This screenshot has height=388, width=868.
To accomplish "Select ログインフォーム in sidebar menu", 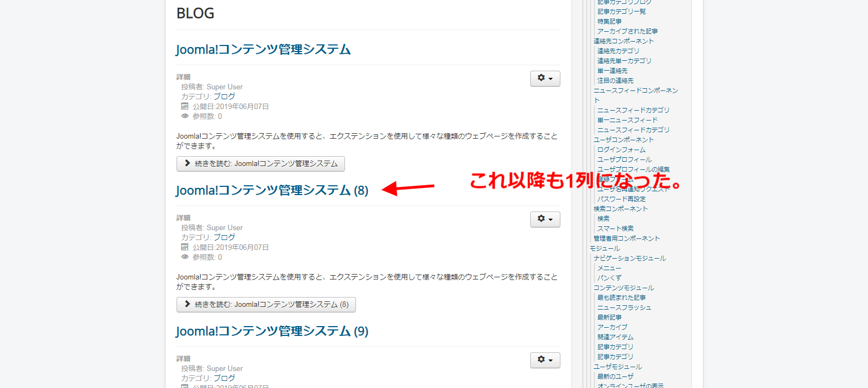I will [621, 150].
